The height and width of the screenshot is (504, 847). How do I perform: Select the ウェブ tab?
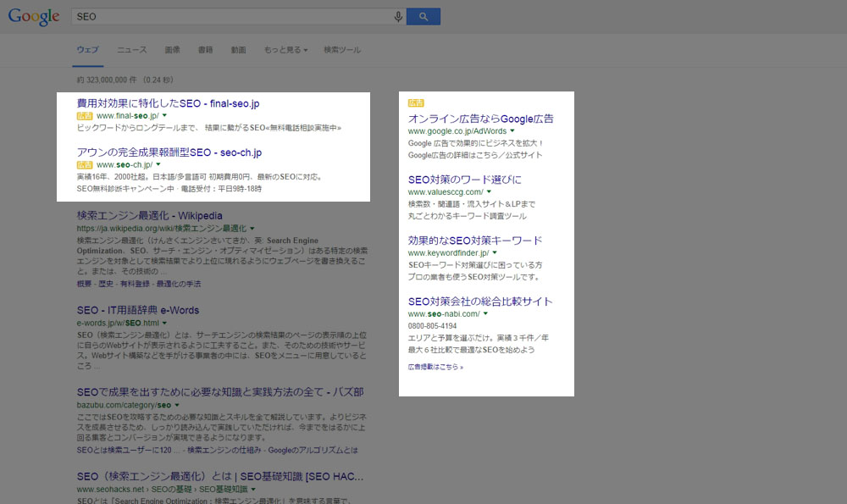(x=87, y=50)
